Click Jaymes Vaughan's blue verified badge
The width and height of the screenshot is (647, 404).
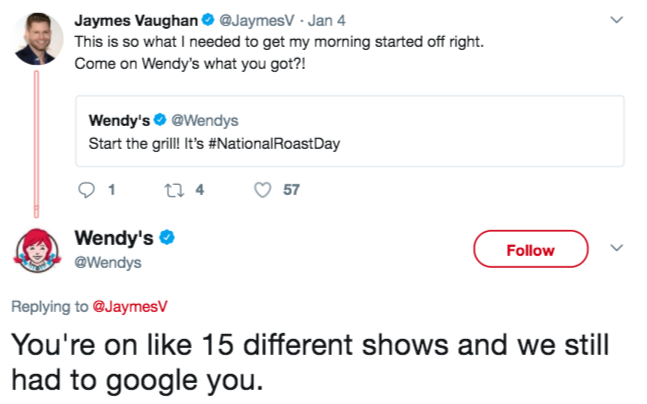point(208,19)
